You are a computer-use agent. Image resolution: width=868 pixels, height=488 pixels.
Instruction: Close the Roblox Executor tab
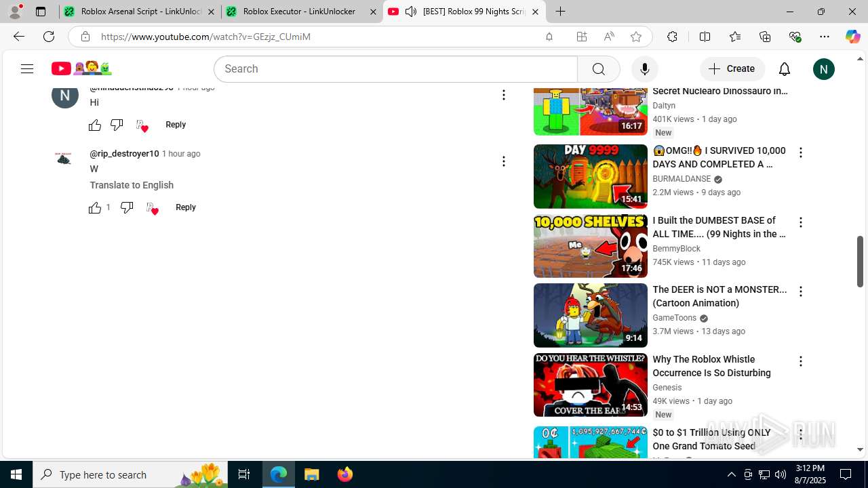point(373,12)
